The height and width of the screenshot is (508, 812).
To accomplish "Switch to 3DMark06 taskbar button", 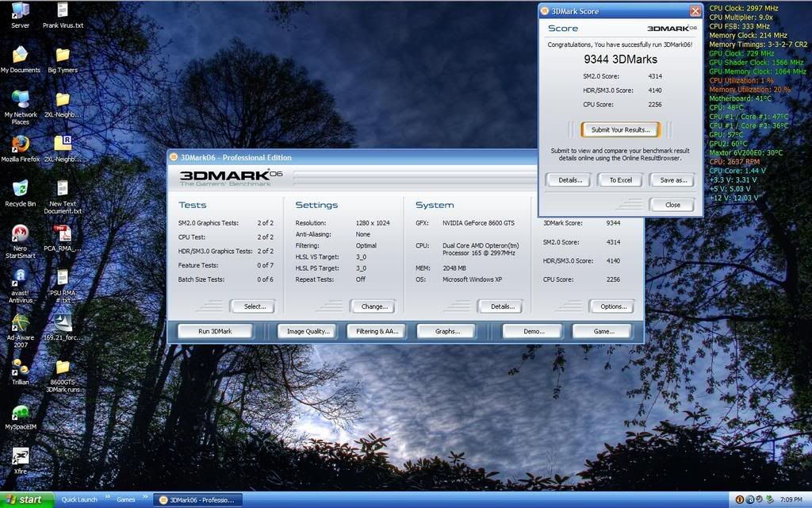I will tap(197, 500).
